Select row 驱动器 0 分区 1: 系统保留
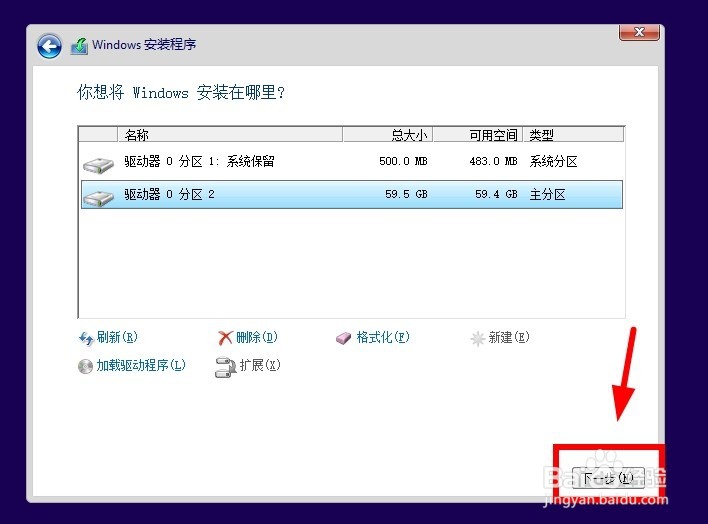This screenshot has width=708, height=524. point(351,162)
